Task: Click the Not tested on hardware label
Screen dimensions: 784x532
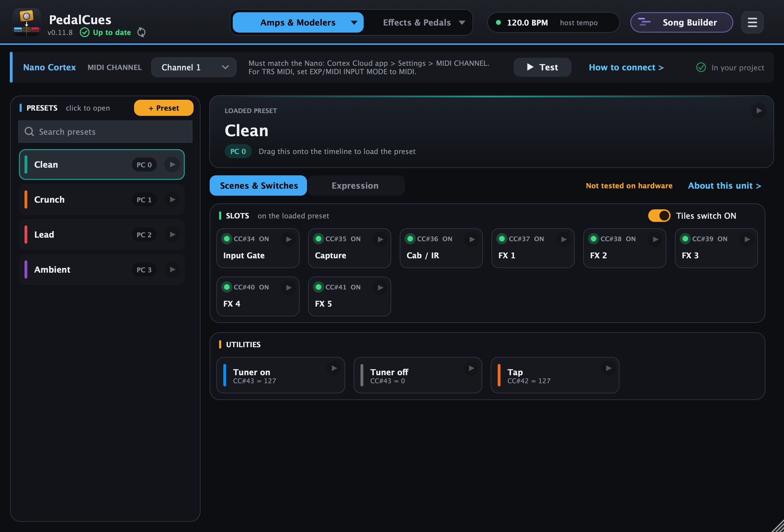Action: coord(629,185)
